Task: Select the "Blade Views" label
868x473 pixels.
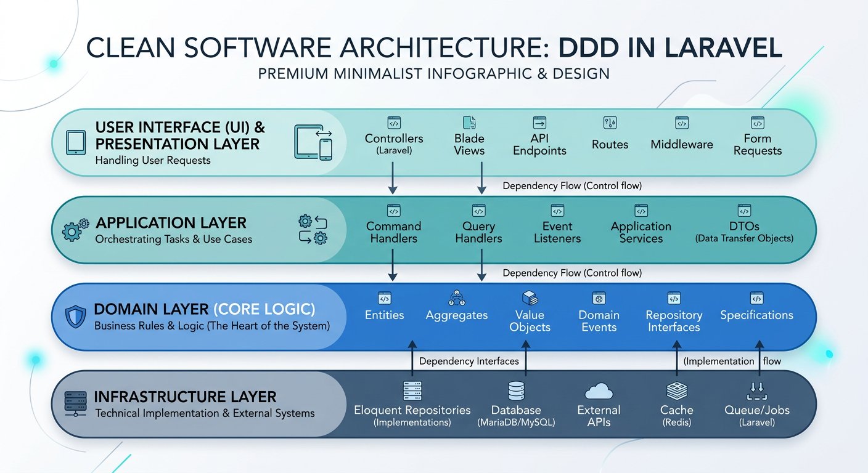Action: tap(469, 144)
